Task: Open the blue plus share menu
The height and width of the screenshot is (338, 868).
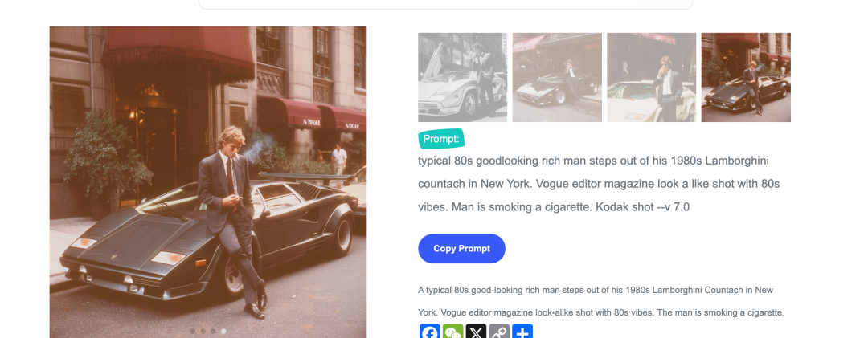Action: (x=522, y=332)
